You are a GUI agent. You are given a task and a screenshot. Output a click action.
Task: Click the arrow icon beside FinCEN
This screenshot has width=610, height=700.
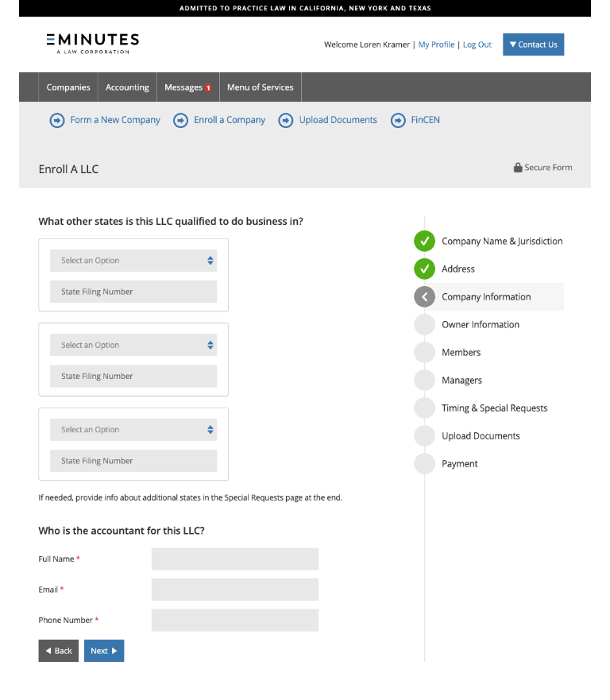tap(396, 120)
